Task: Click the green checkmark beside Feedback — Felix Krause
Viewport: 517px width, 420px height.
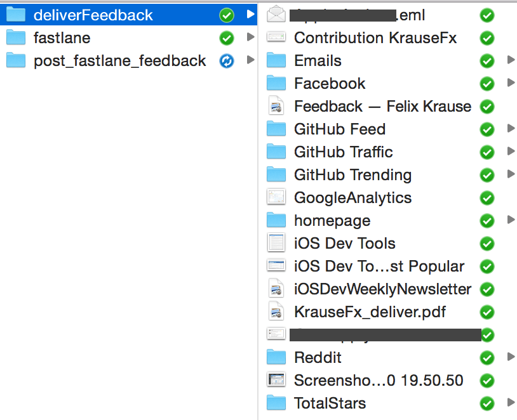Action: [487, 107]
